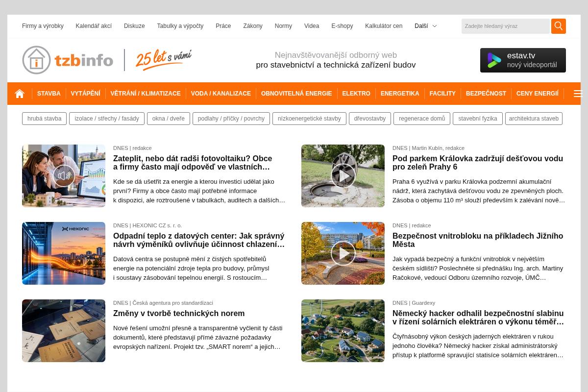Open the ENERGETIKA section
The image size is (588, 392).
click(x=400, y=94)
